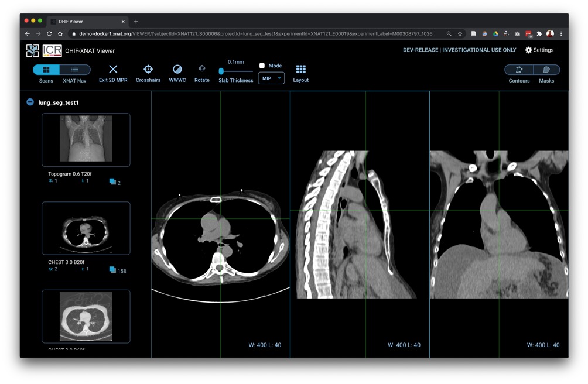Open a new browser tab
Image resolution: width=588 pixels, height=384 pixels.
coord(136,22)
